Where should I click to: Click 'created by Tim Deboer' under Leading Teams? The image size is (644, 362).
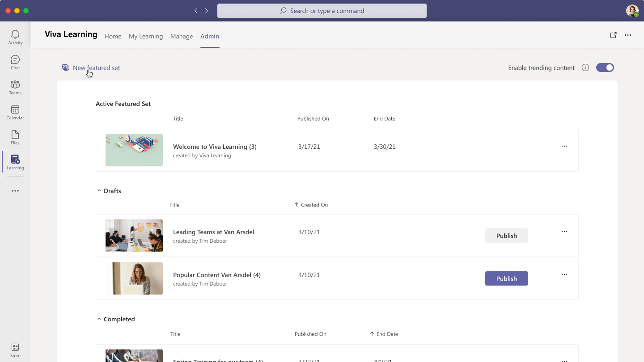(200, 241)
